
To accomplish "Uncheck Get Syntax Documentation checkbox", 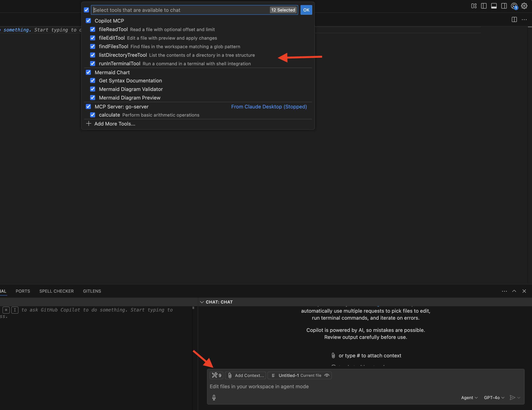I will [93, 80].
